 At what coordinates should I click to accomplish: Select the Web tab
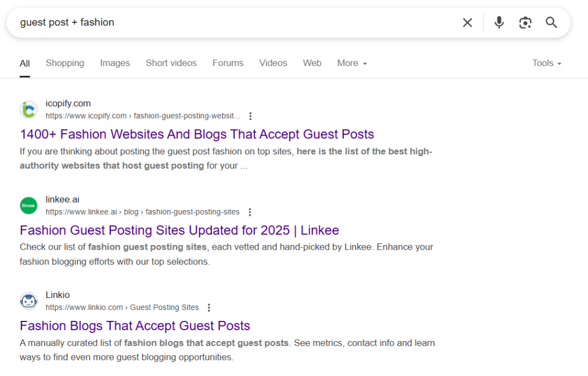[312, 63]
